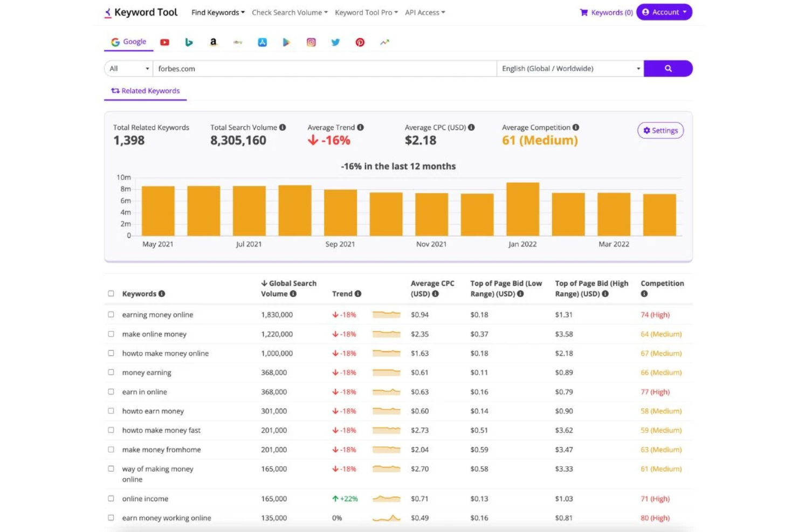Viewport: 798px width, 532px height.
Task: Open the Keywords (0) cart
Action: tap(606, 12)
